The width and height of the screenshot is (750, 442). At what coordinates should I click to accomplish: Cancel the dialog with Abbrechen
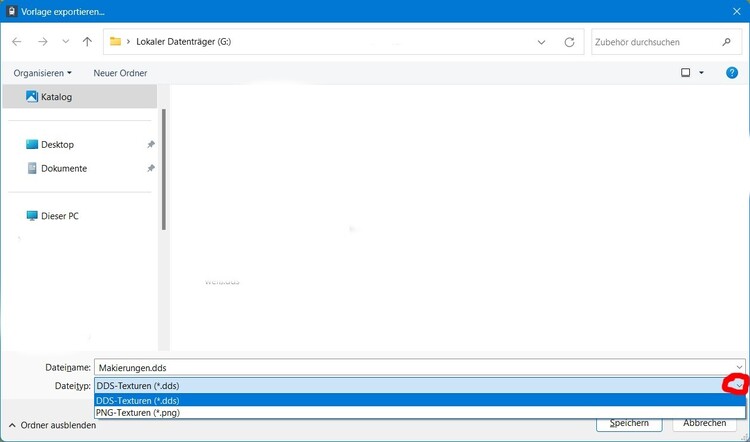[x=704, y=423]
